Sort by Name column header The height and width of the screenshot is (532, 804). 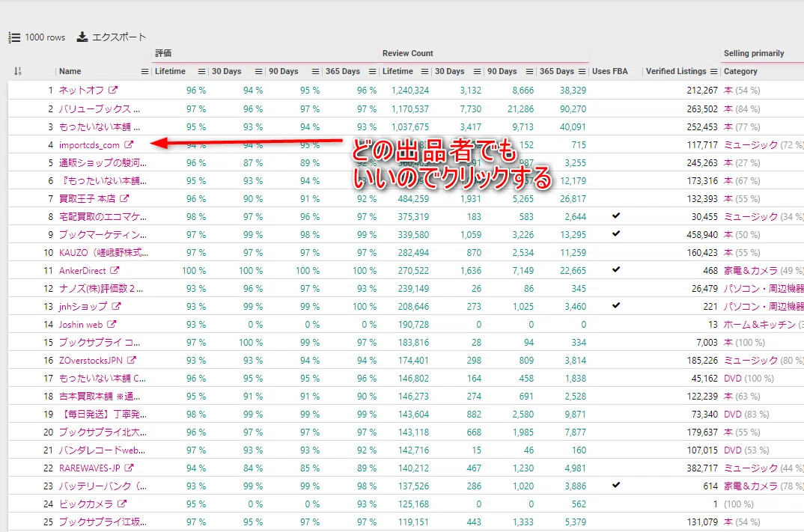[x=70, y=71]
